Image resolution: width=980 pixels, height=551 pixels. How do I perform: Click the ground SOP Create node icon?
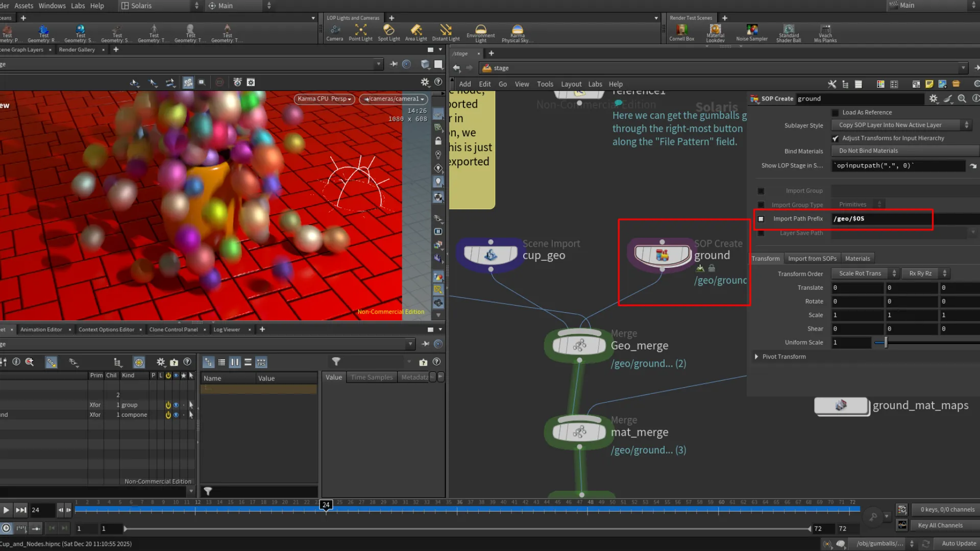662,255
